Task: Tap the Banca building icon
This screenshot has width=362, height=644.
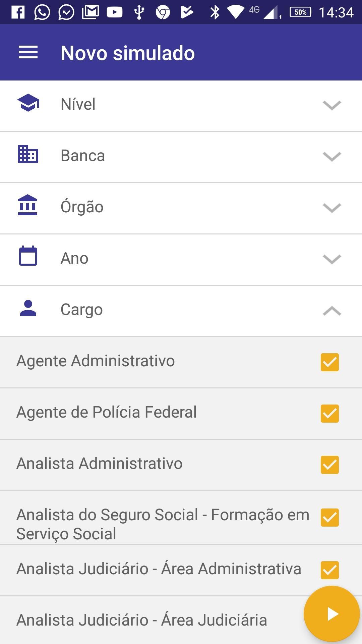Action: (28, 154)
